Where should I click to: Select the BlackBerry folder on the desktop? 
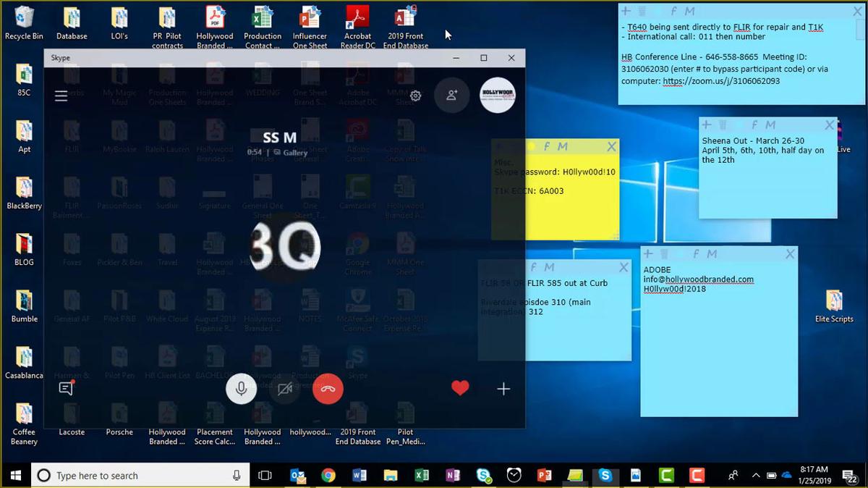[24, 193]
